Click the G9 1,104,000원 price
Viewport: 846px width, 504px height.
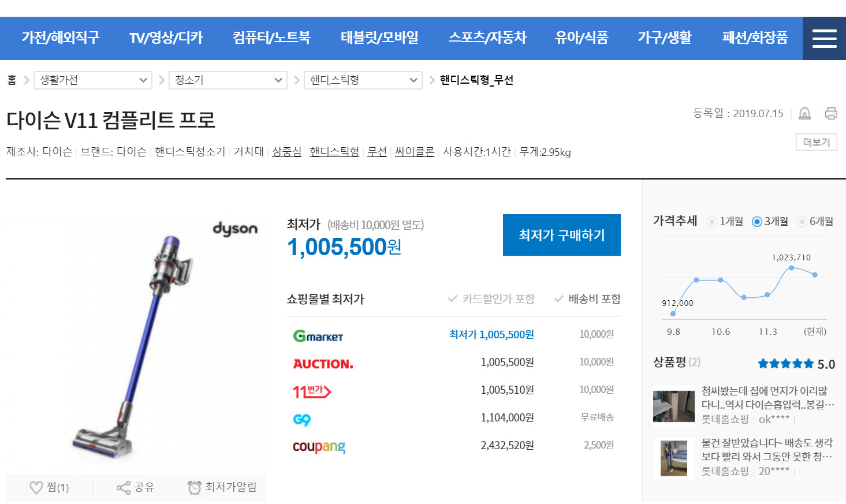(x=507, y=417)
